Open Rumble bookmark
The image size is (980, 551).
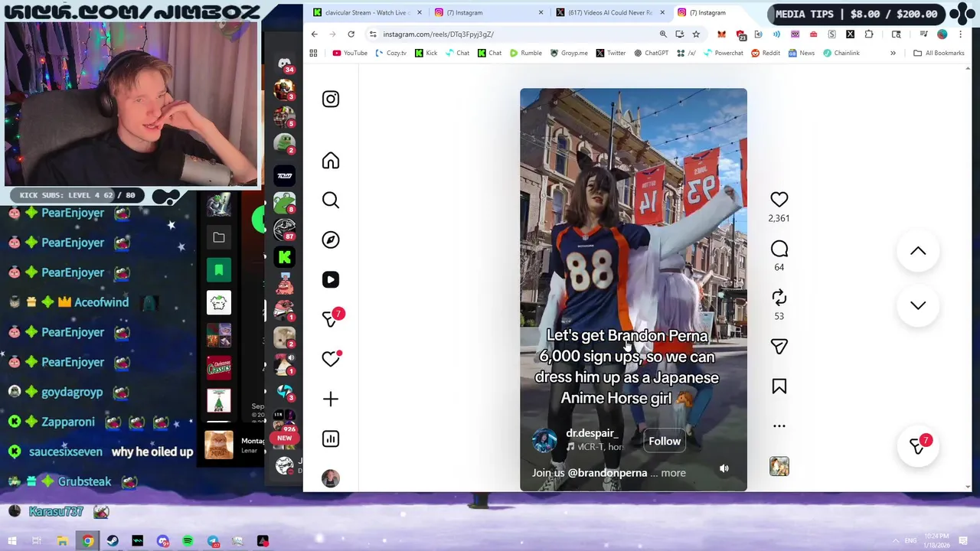525,53
